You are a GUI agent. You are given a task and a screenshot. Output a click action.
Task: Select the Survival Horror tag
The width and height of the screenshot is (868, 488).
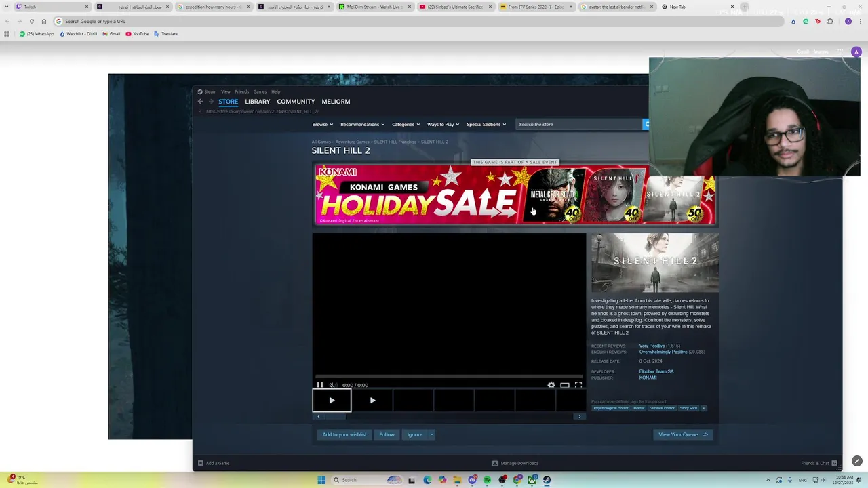coord(662,408)
